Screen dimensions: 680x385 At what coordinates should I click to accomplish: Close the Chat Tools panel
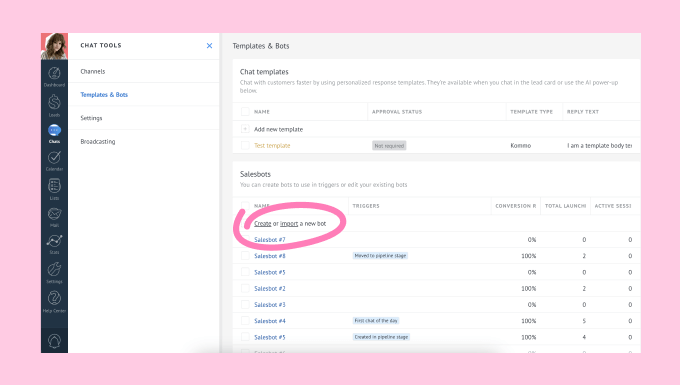tap(209, 46)
